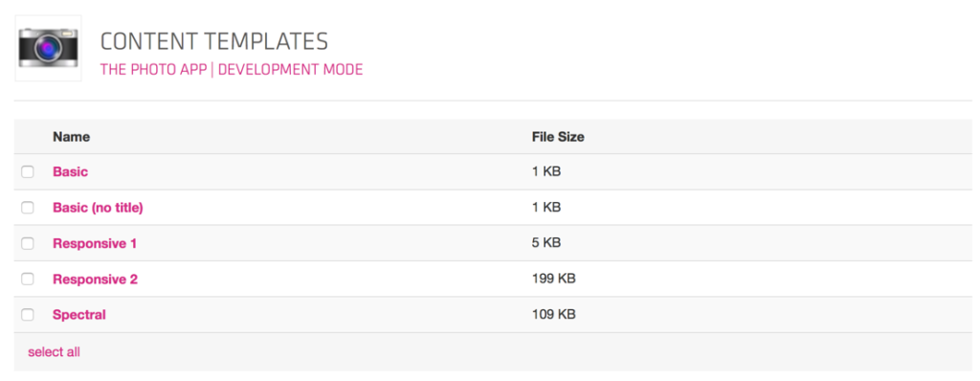Open the Basic (no title) template

pos(99,208)
